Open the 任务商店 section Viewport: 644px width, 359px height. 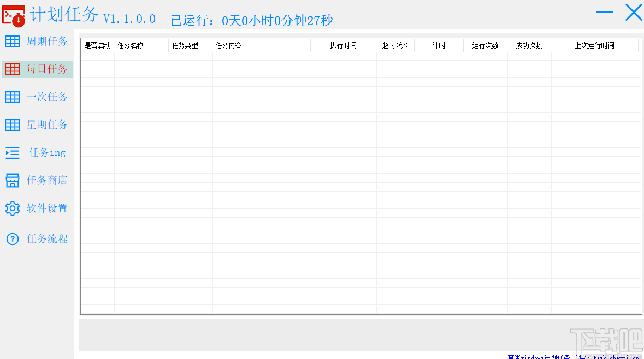coord(47,180)
